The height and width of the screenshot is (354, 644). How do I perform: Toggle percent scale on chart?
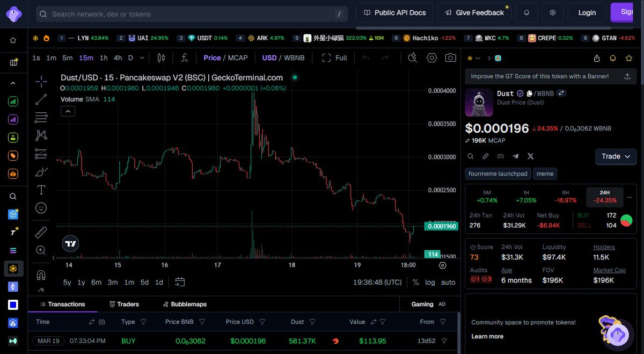(x=416, y=282)
